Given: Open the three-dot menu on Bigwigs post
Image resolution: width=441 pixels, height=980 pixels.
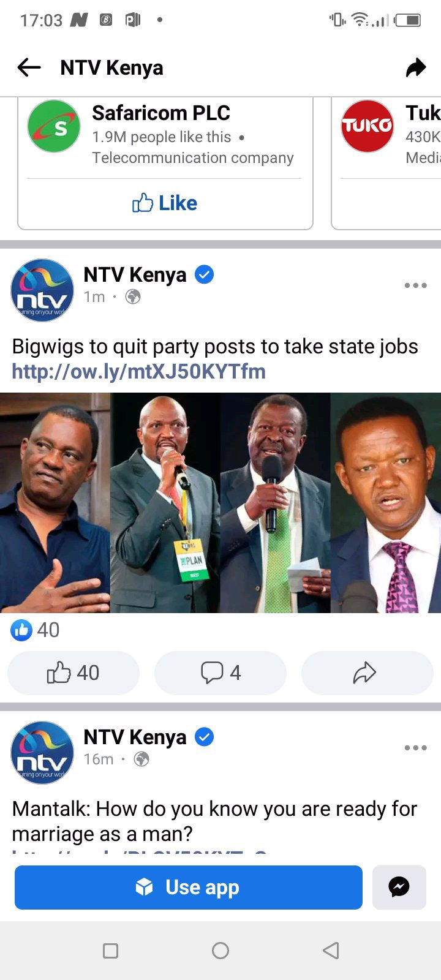Looking at the screenshot, I should [415, 285].
